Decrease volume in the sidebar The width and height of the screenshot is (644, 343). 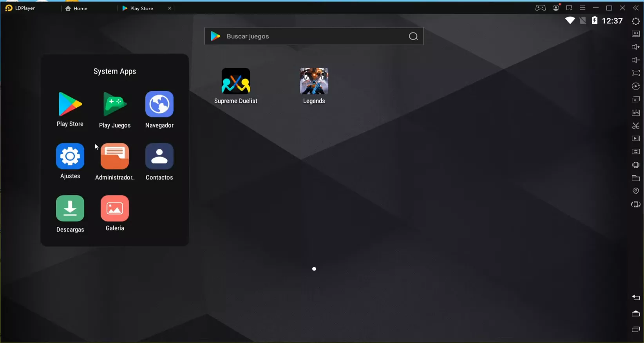pos(636,60)
